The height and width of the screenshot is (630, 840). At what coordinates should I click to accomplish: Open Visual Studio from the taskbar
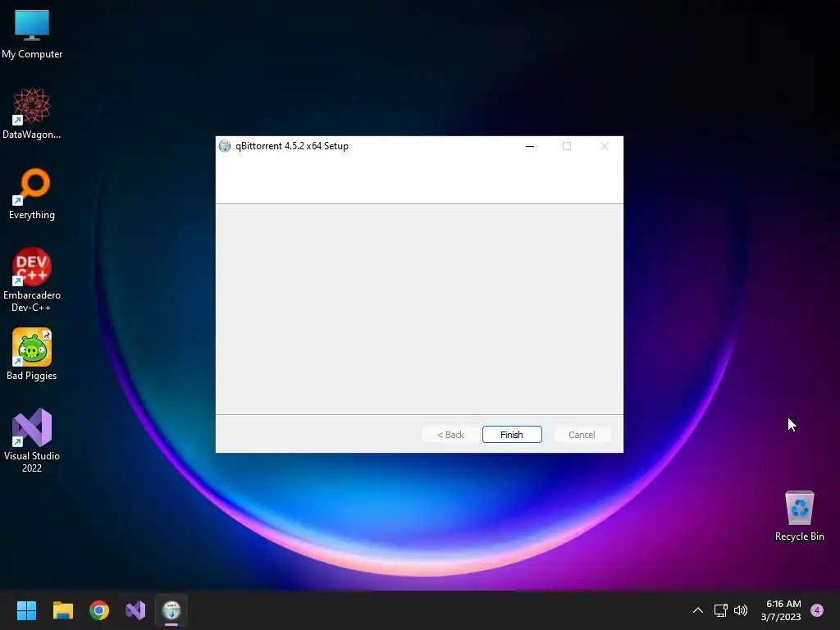[135, 610]
